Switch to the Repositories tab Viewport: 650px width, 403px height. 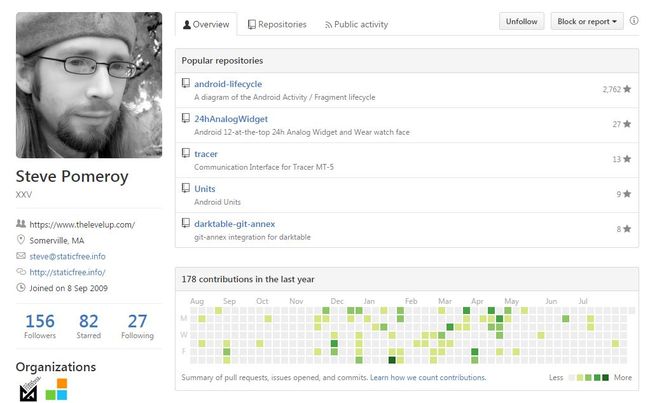(277, 24)
